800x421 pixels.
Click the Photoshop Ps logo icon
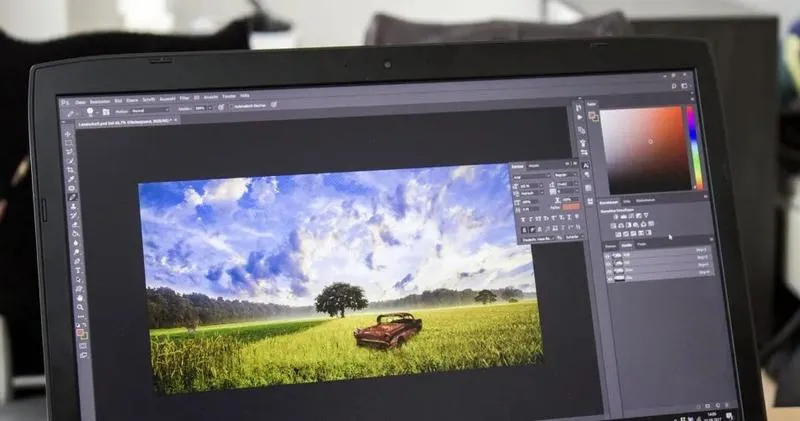(66, 102)
